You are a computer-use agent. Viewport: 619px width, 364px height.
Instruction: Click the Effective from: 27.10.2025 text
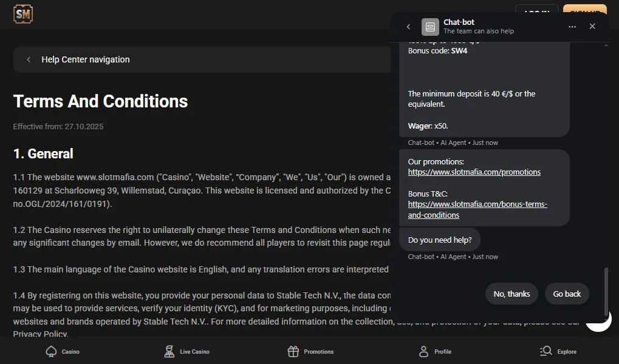point(58,127)
